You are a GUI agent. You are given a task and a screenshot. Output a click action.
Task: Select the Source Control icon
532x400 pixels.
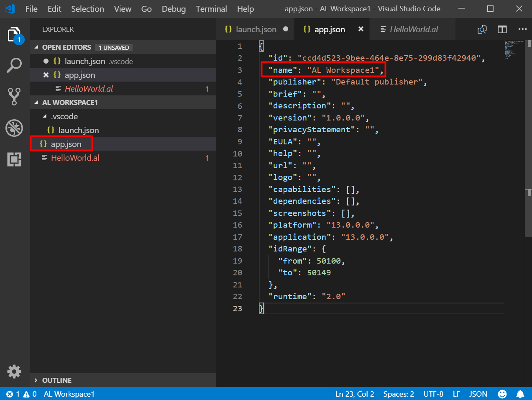[14, 97]
